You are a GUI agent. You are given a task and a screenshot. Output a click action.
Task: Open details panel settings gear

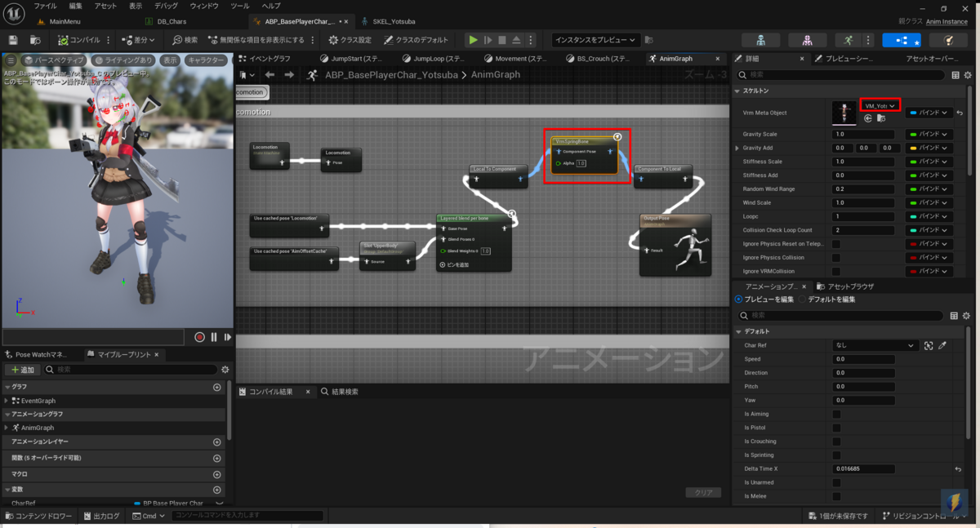click(x=967, y=75)
